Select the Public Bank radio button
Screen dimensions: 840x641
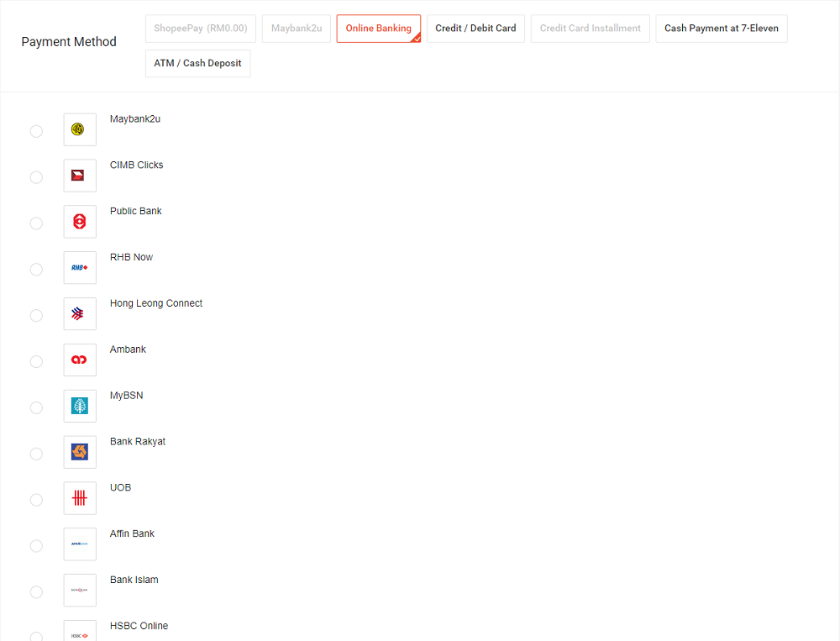36,223
